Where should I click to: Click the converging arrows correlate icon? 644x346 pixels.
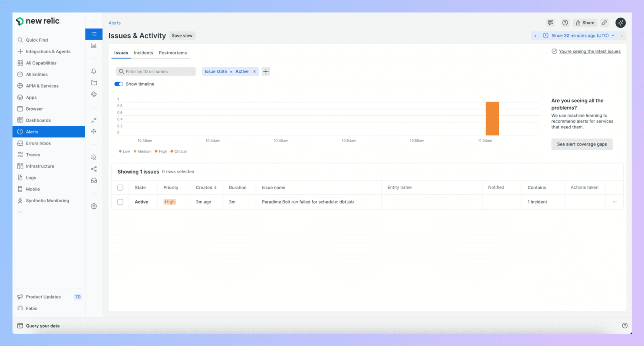tap(94, 120)
